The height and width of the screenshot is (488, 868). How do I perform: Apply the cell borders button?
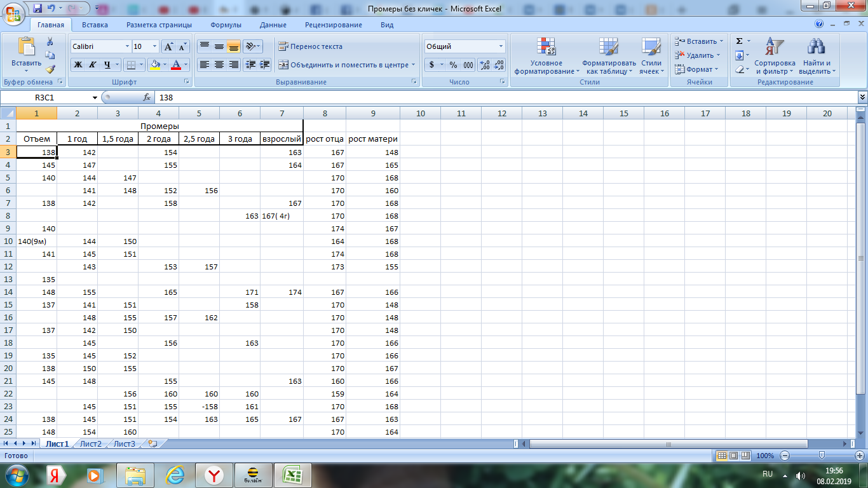click(x=130, y=65)
